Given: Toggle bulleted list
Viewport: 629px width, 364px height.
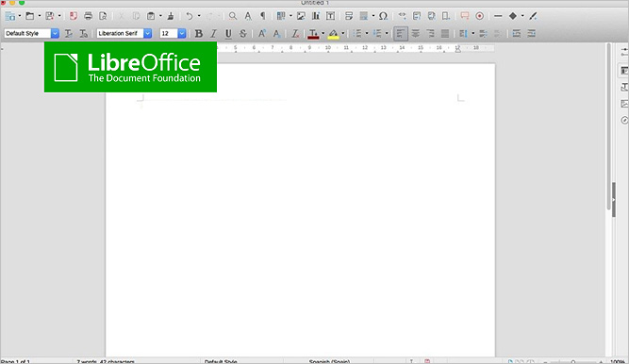Looking at the screenshot, I should [357, 34].
